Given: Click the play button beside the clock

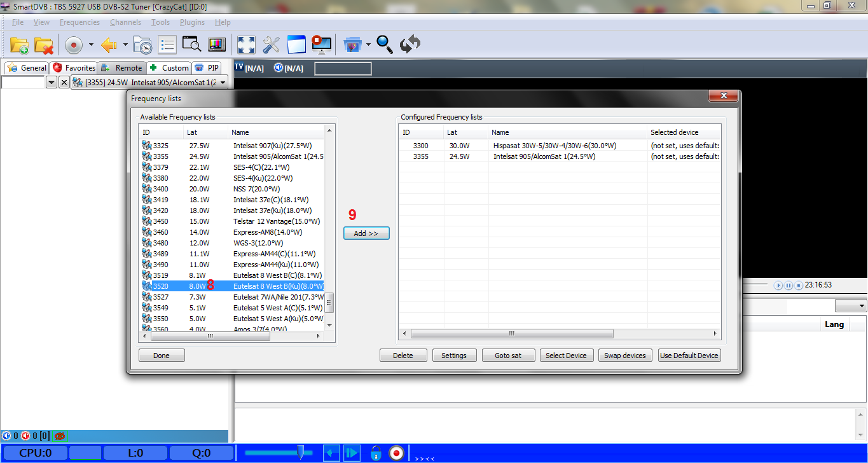Looking at the screenshot, I should tap(778, 286).
